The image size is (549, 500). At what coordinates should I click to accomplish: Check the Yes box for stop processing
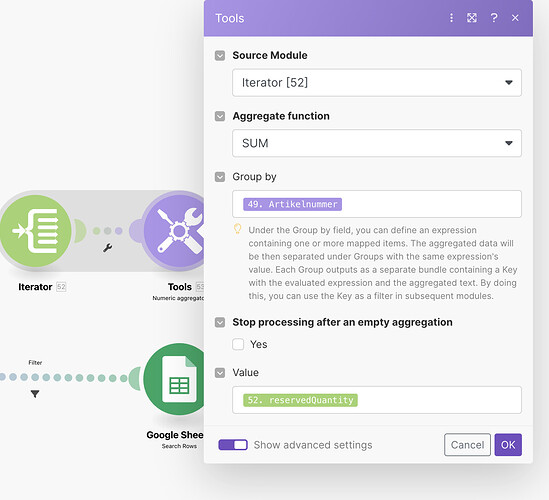(x=238, y=344)
